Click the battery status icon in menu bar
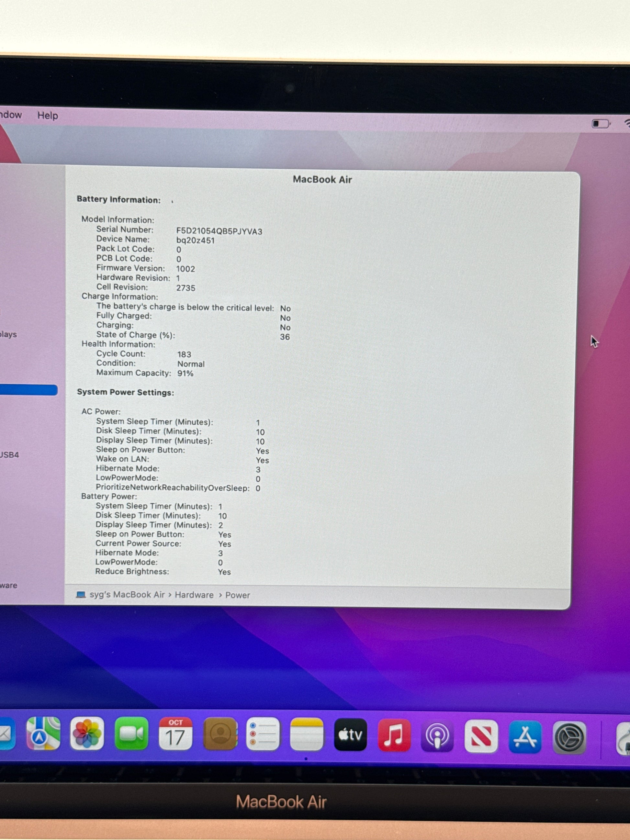Viewport: 630px width, 840px height. click(601, 124)
